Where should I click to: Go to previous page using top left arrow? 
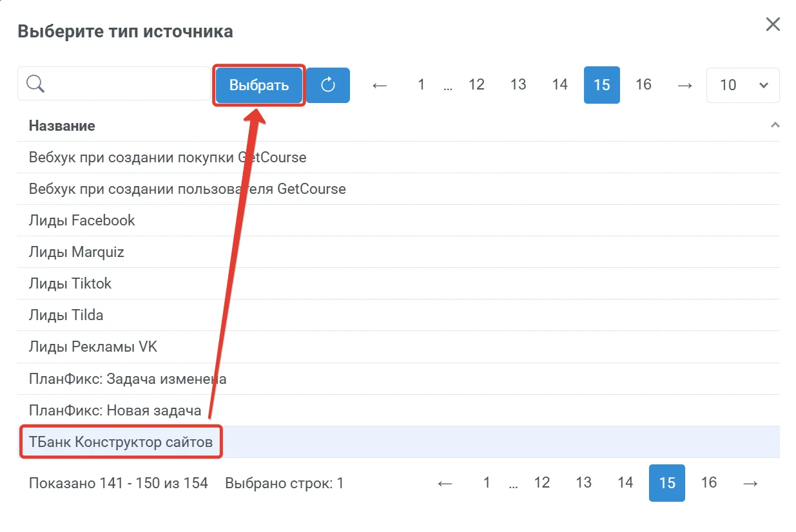point(380,85)
